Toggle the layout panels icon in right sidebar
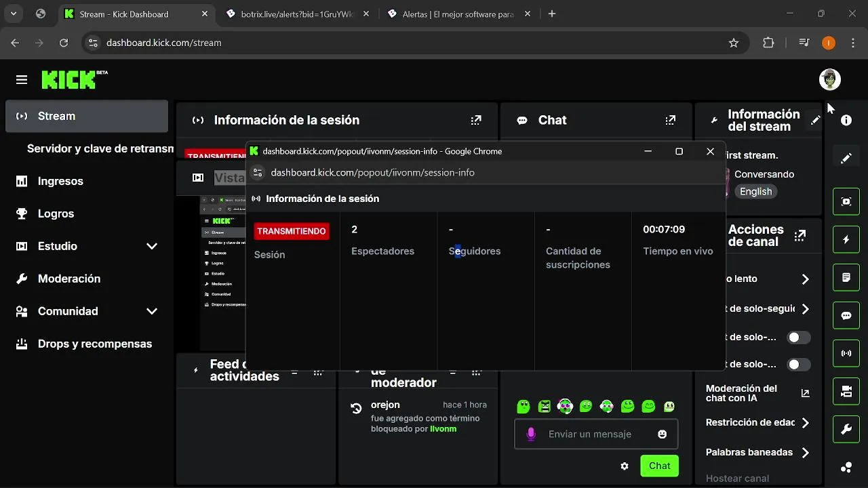 (846, 391)
